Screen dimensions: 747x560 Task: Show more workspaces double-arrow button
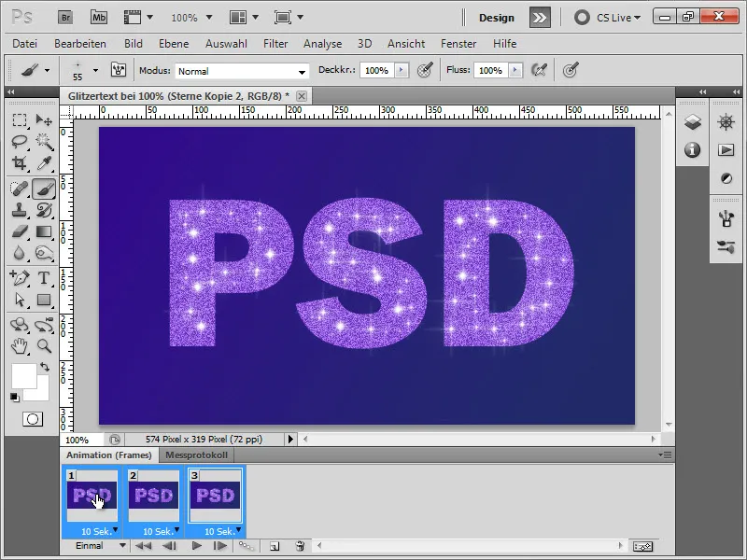coord(540,18)
